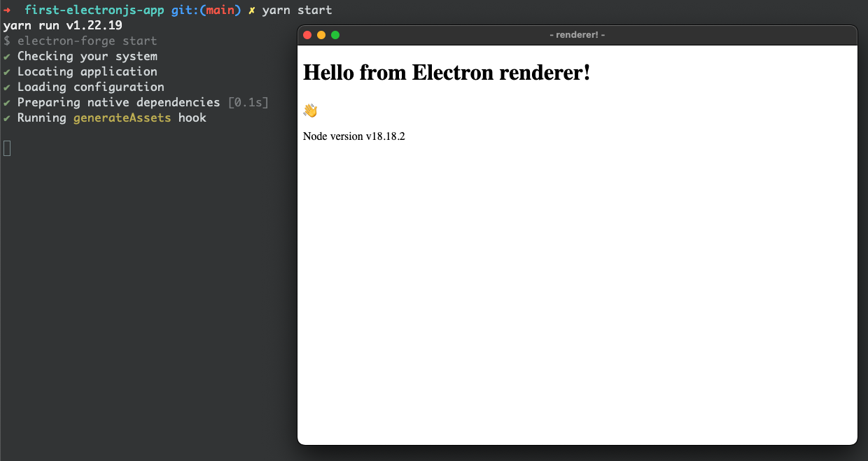The height and width of the screenshot is (461, 868).
Task: Click 'Locating application' terminal line
Action: pyautogui.click(x=87, y=71)
